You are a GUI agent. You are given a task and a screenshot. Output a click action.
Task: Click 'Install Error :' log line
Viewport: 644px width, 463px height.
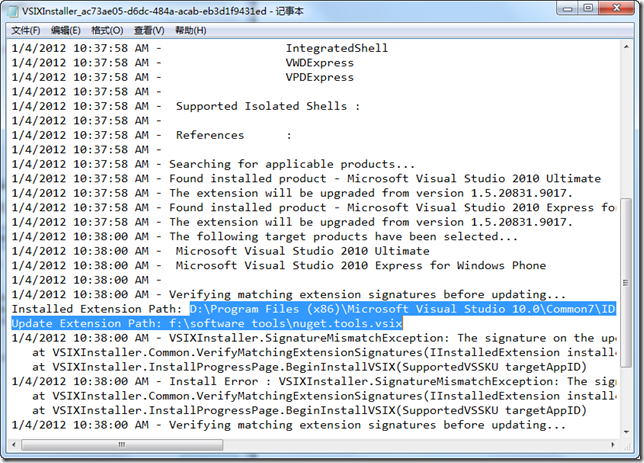(x=314, y=381)
